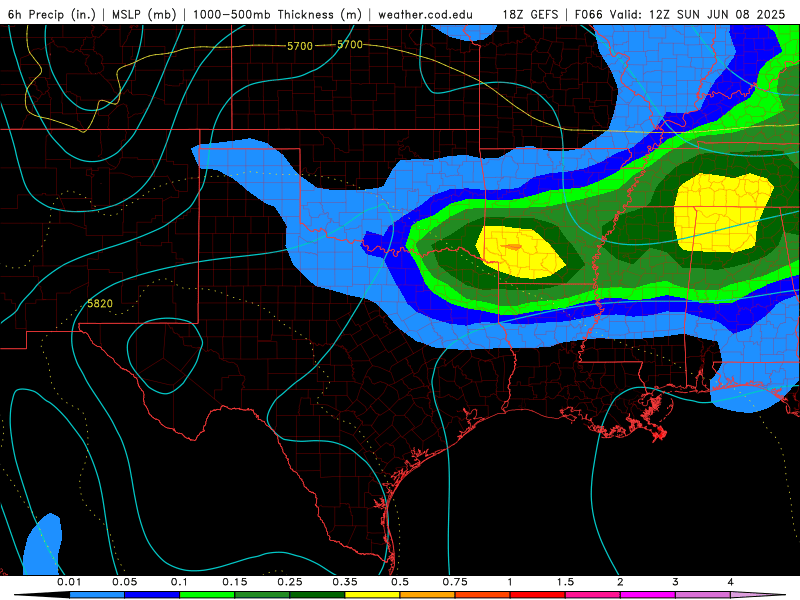Select the magenta 2 inch legend swatch

(x=648, y=595)
